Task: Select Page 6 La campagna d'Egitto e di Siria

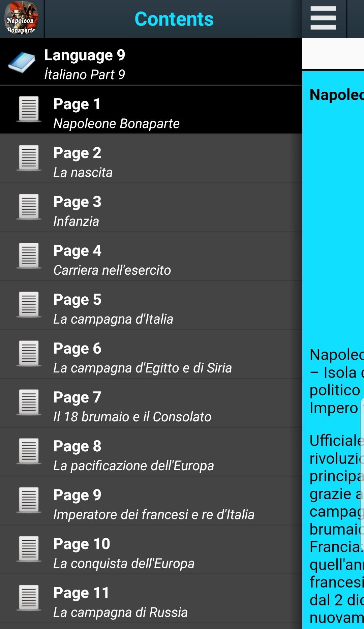Action: pyautogui.click(x=151, y=354)
